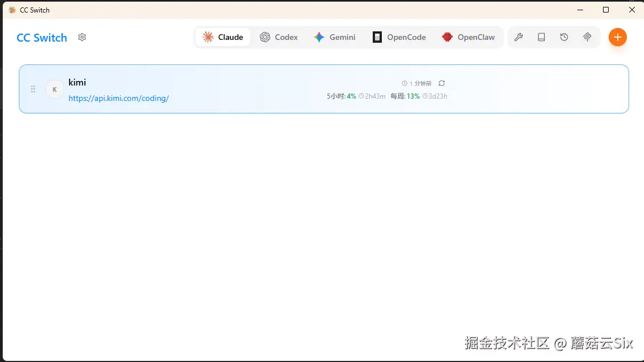Click the 5小时 usage 4% value
644x362 pixels.
(351, 96)
